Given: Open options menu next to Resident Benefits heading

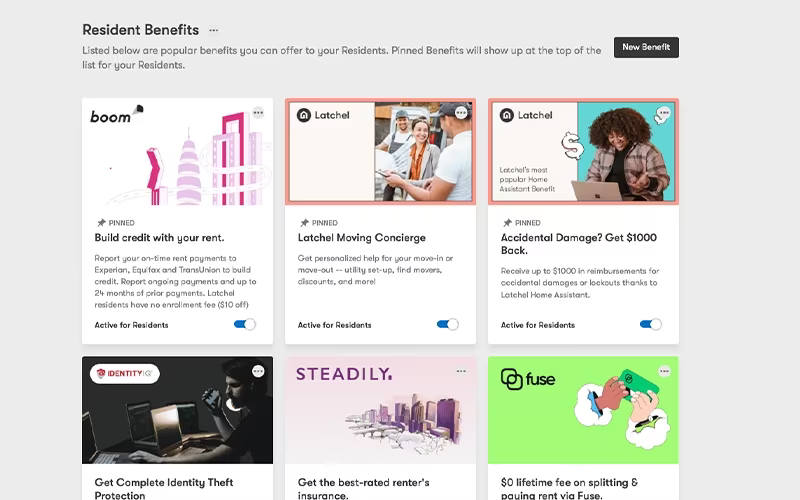Looking at the screenshot, I should [x=213, y=30].
